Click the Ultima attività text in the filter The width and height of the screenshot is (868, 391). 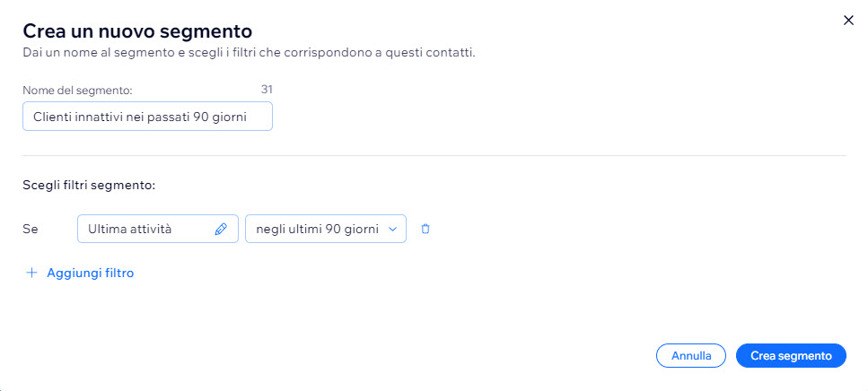(x=129, y=229)
